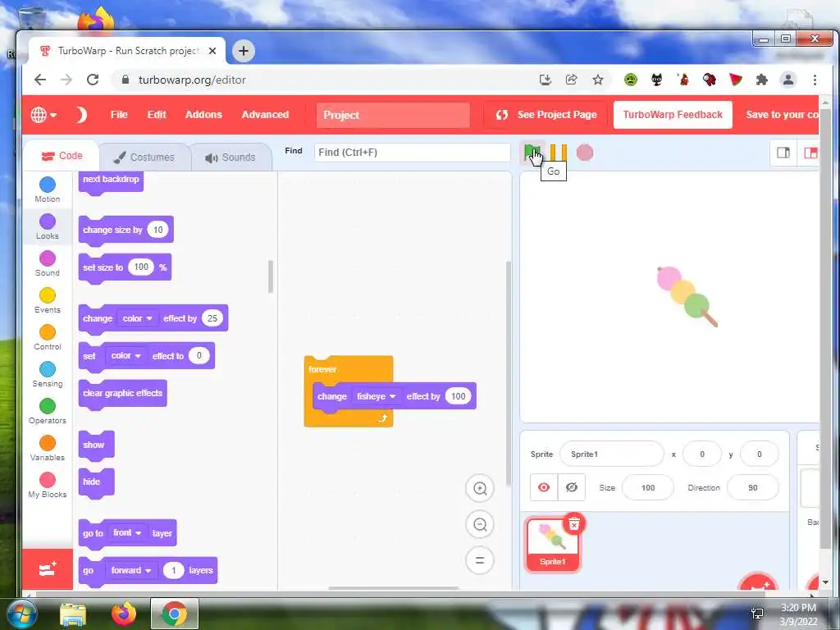The width and height of the screenshot is (840, 630).
Task: Click the sprite Direction field
Action: click(753, 487)
